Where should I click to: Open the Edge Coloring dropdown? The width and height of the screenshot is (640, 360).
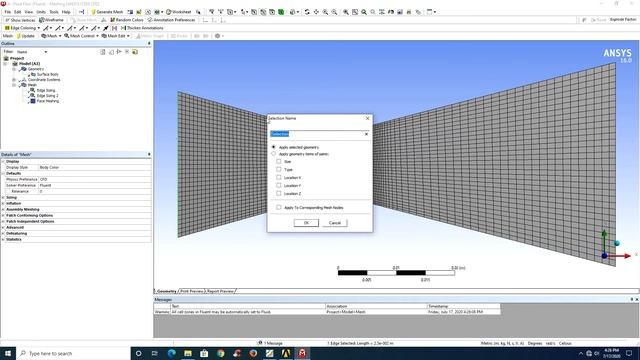pyautogui.click(x=22, y=28)
